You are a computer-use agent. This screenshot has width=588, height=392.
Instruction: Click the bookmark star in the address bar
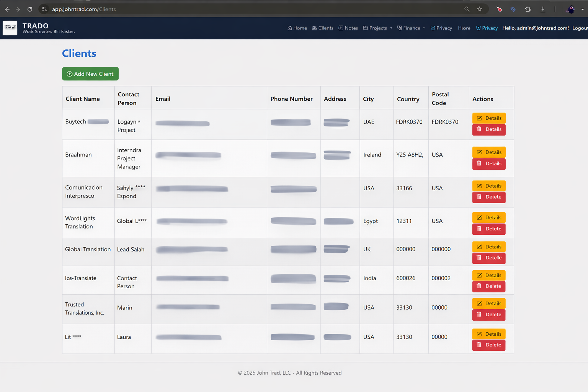tap(480, 9)
